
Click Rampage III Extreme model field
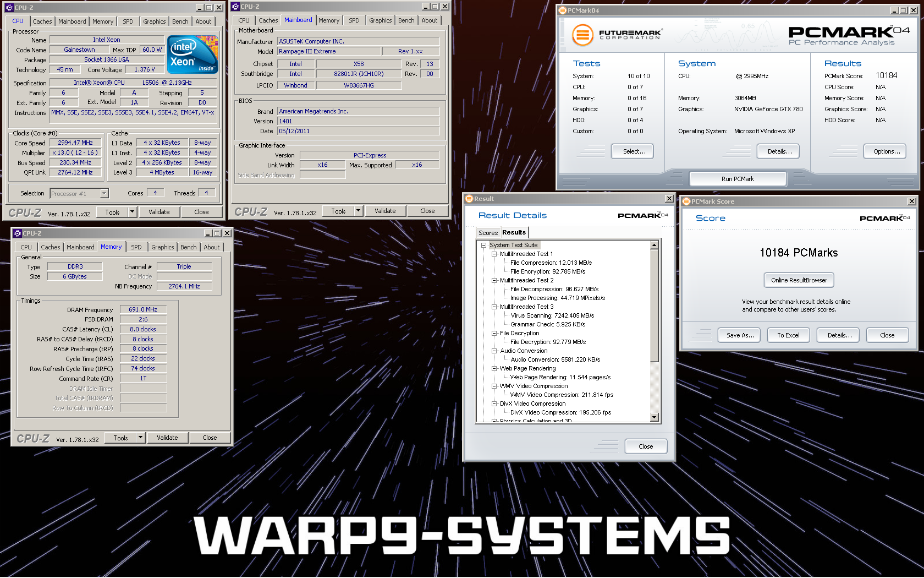point(329,51)
